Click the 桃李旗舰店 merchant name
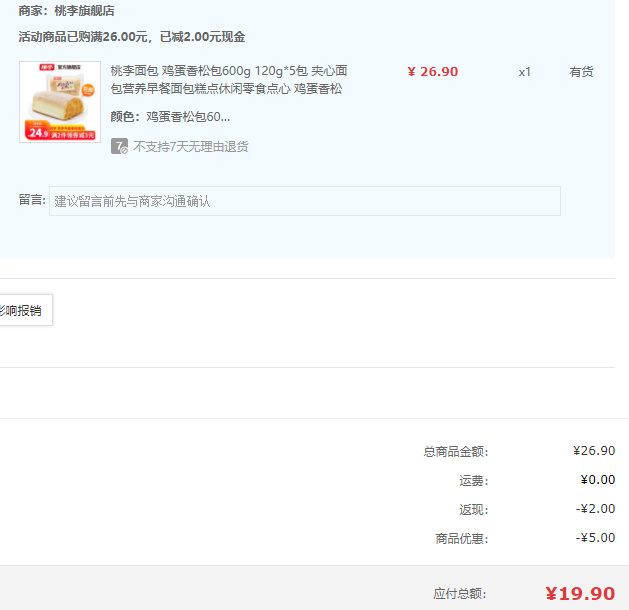Screen dimensions: 629x610 coord(84,11)
